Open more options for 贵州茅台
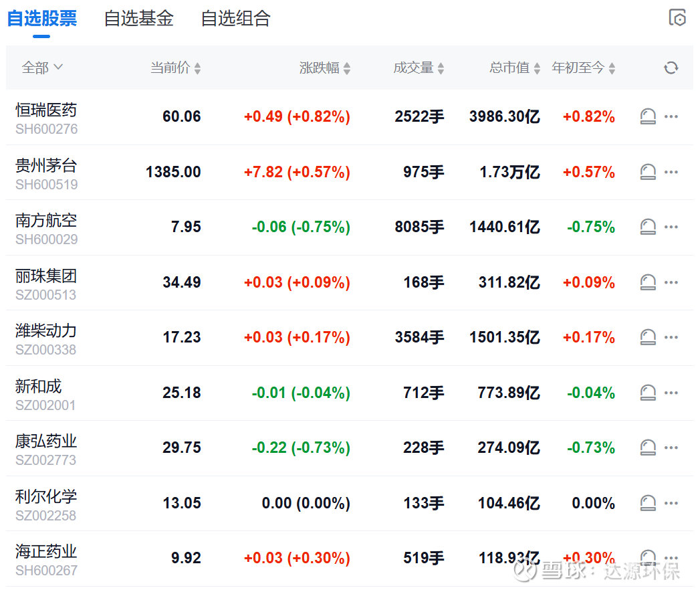This screenshot has width=700, height=592. coord(671,172)
